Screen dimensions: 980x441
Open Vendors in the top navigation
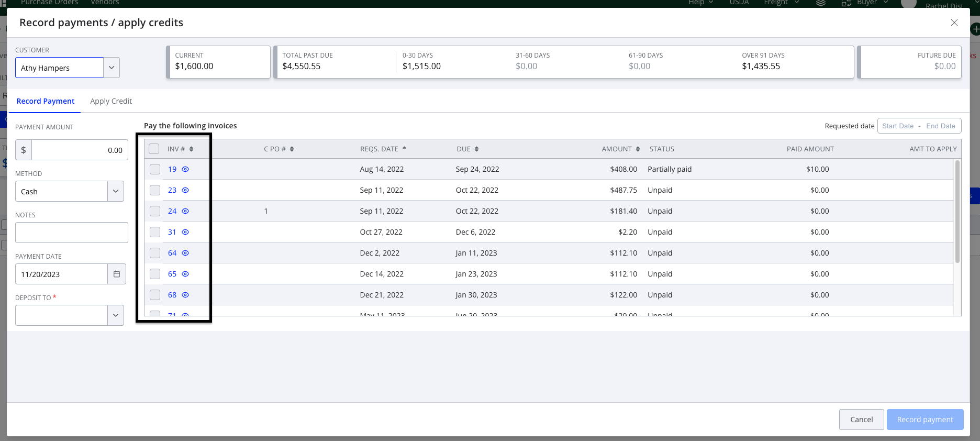[105, 3]
